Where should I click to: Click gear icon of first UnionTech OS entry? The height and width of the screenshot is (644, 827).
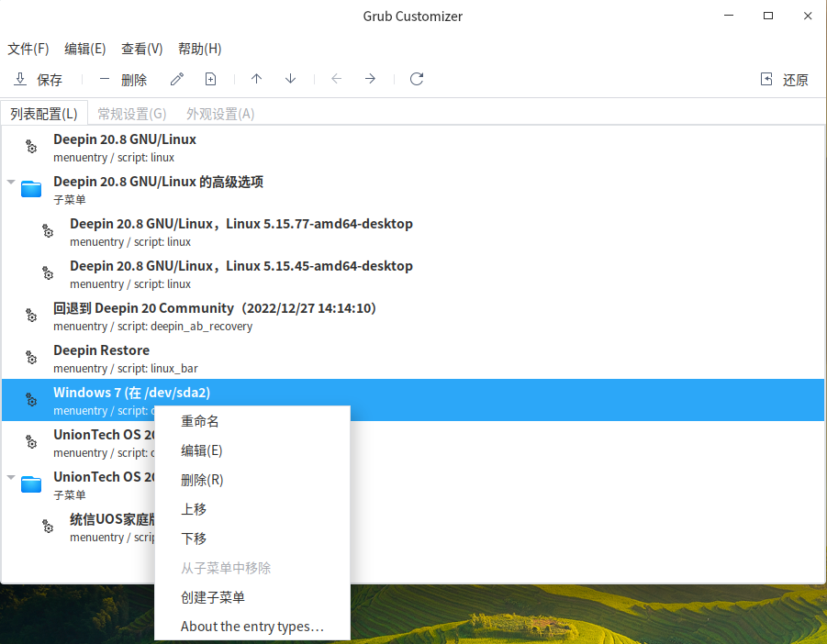31,441
